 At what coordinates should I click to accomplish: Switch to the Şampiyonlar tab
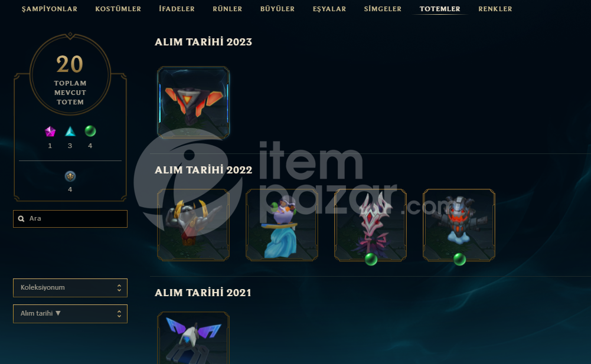(x=50, y=9)
